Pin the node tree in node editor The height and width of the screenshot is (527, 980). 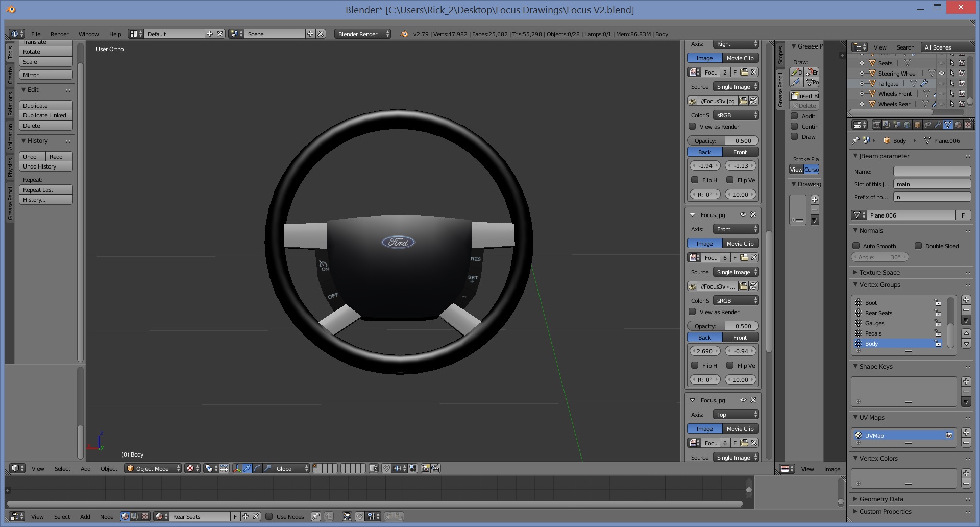pos(316,516)
